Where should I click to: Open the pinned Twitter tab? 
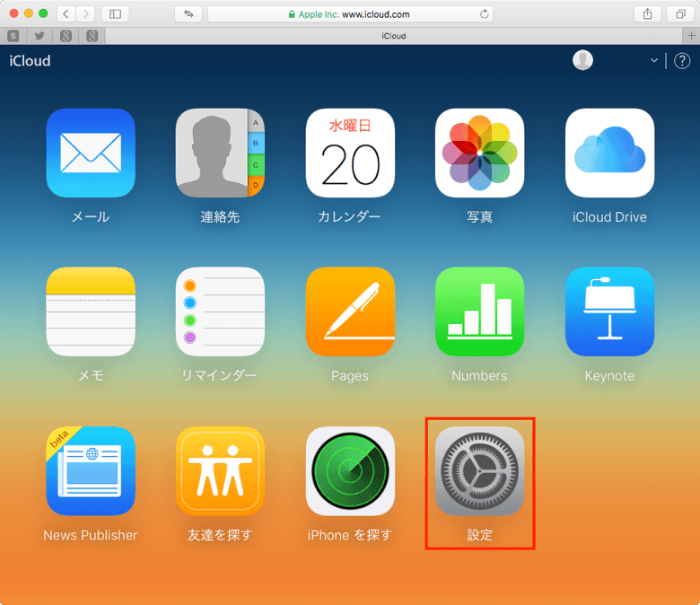[39, 36]
